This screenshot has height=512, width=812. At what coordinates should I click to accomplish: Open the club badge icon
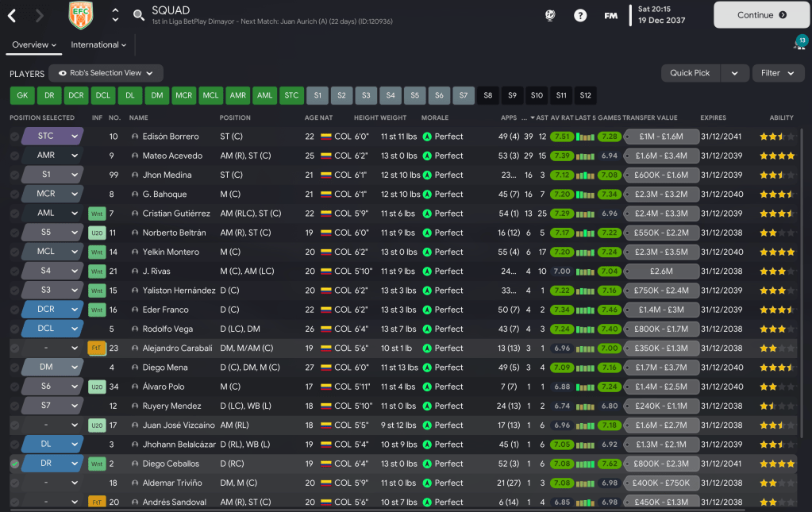[80, 15]
